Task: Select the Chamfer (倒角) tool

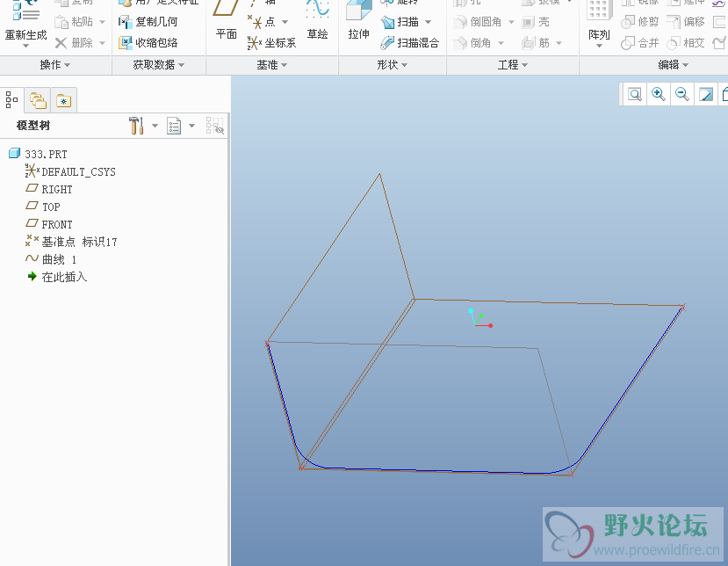Action: click(472, 43)
